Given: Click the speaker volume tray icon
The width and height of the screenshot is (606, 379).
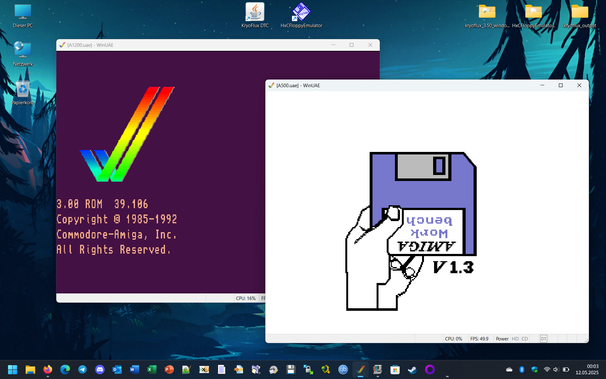Looking at the screenshot, I should tap(556, 370).
